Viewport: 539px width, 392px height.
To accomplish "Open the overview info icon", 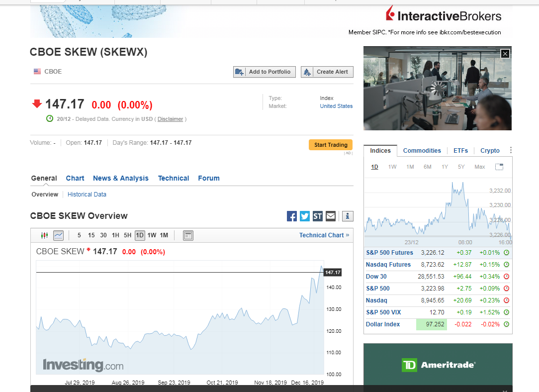I will [x=348, y=216].
